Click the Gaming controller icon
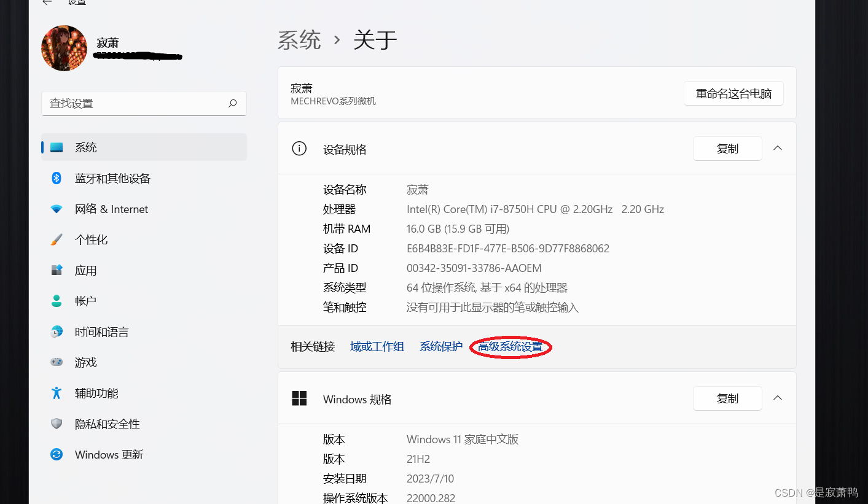Screen dimensions: 868x504 [x=57, y=362]
